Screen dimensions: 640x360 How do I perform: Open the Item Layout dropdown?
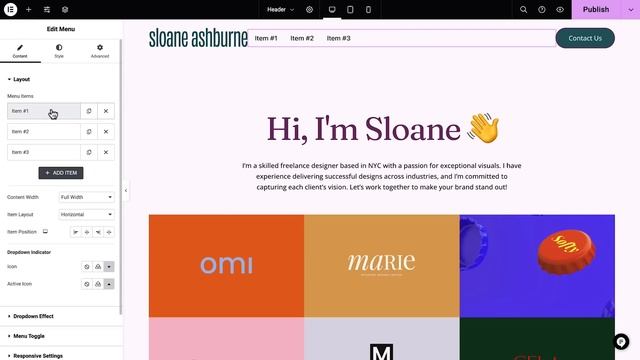87,214
